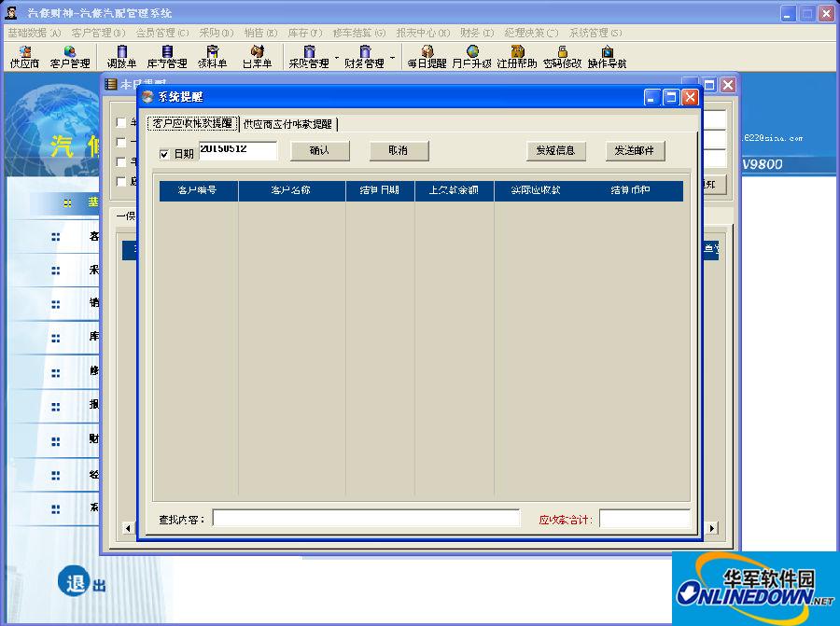Open the 基础数据 menu
The width and height of the screenshot is (840, 626).
point(34,33)
